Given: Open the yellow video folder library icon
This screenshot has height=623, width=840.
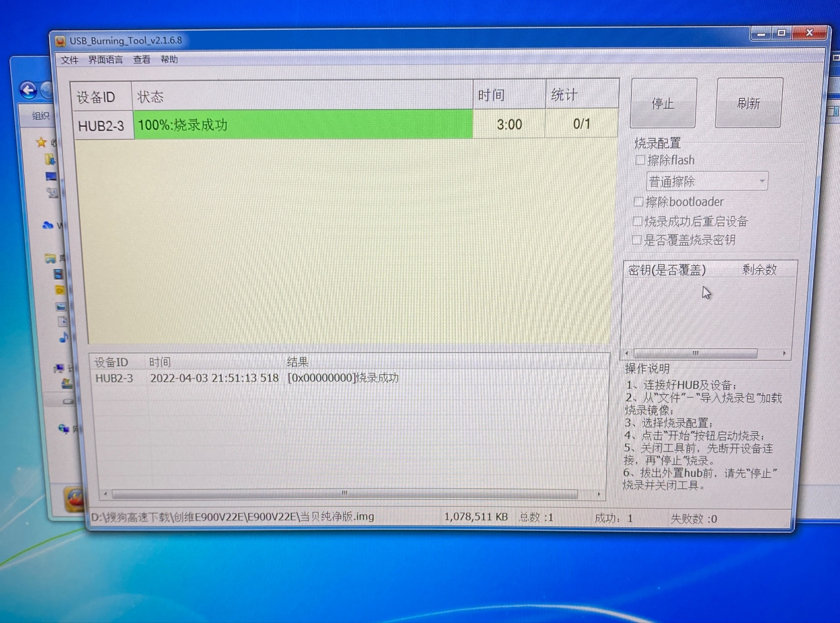Looking at the screenshot, I should click(59, 290).
